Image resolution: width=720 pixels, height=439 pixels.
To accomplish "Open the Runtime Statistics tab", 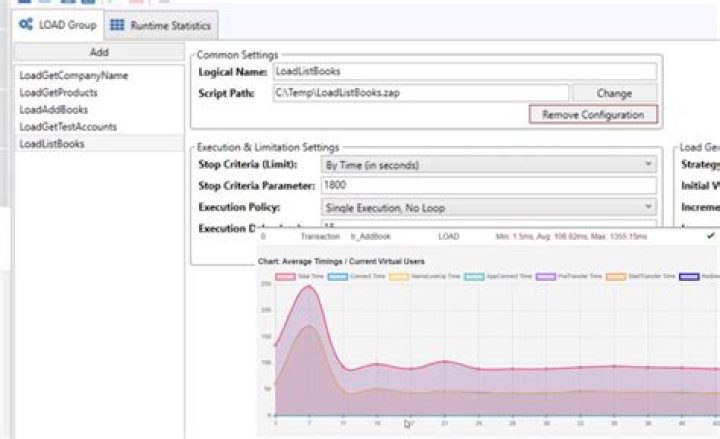I will tap(161, 25).
